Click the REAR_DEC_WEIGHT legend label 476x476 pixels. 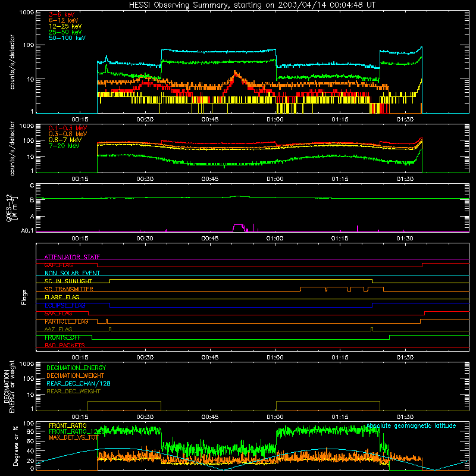[73, 392]
